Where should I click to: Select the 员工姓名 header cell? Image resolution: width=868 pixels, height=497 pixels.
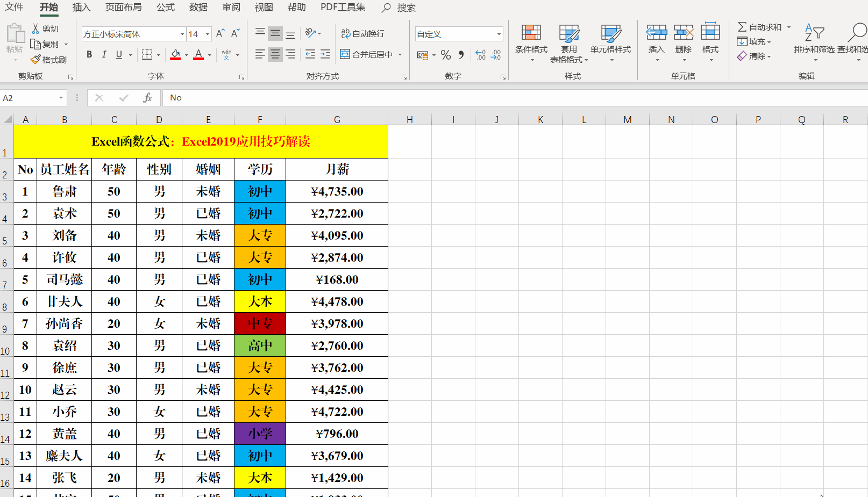[x=65, y=169]
